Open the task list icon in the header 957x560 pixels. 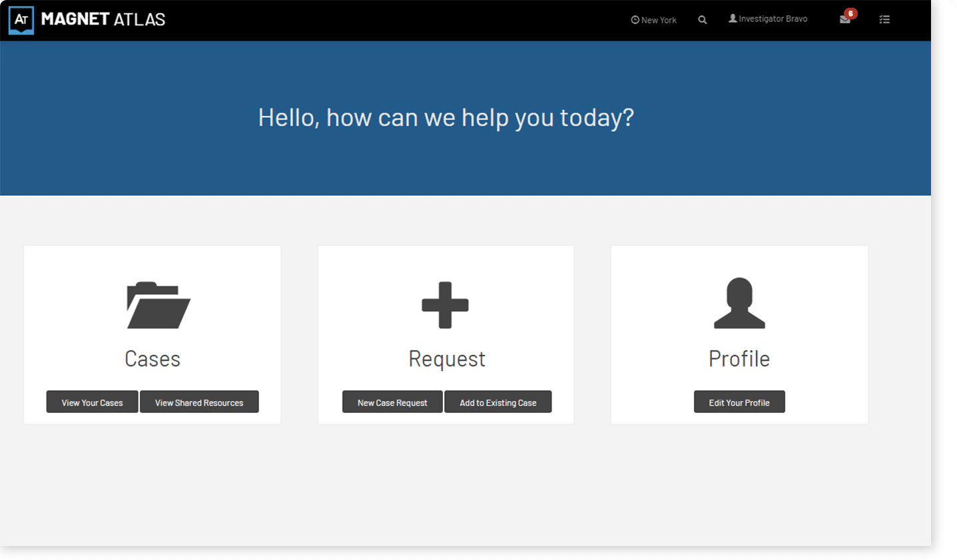(x=884, y=20)
